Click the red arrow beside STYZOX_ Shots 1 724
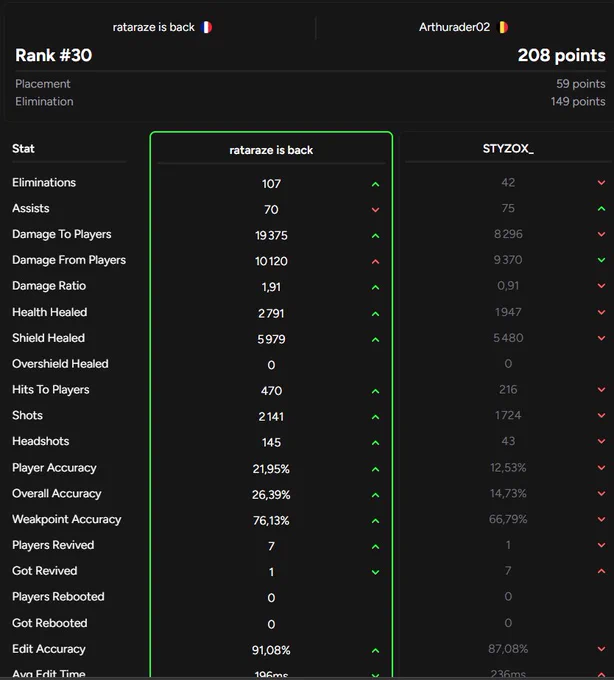Screen dimensions: 614x680 [x=601, y=415]
